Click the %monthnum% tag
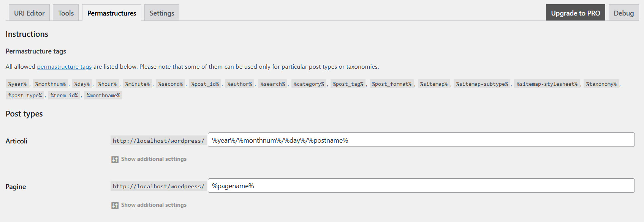Viewport: 644px width, 222px height. [51, 84]
